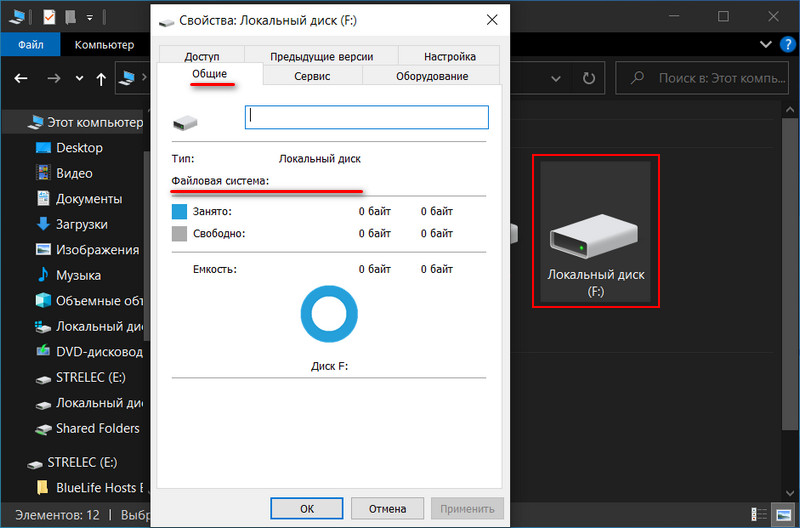Viewport: 800px width, 528px height.
Task: Open the Оборудование tab
Action: [432, 76]
